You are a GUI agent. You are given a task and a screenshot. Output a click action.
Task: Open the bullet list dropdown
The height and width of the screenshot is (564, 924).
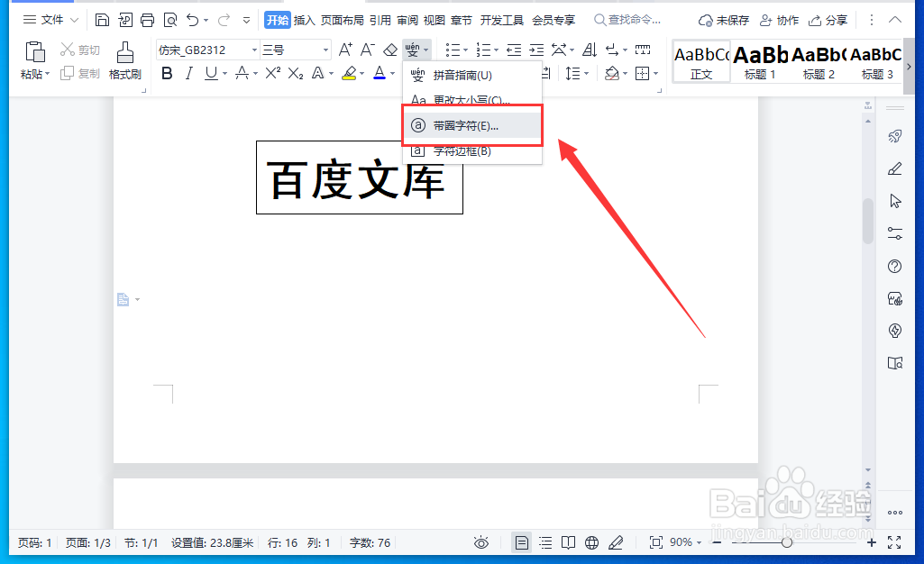tap(465, 50)
